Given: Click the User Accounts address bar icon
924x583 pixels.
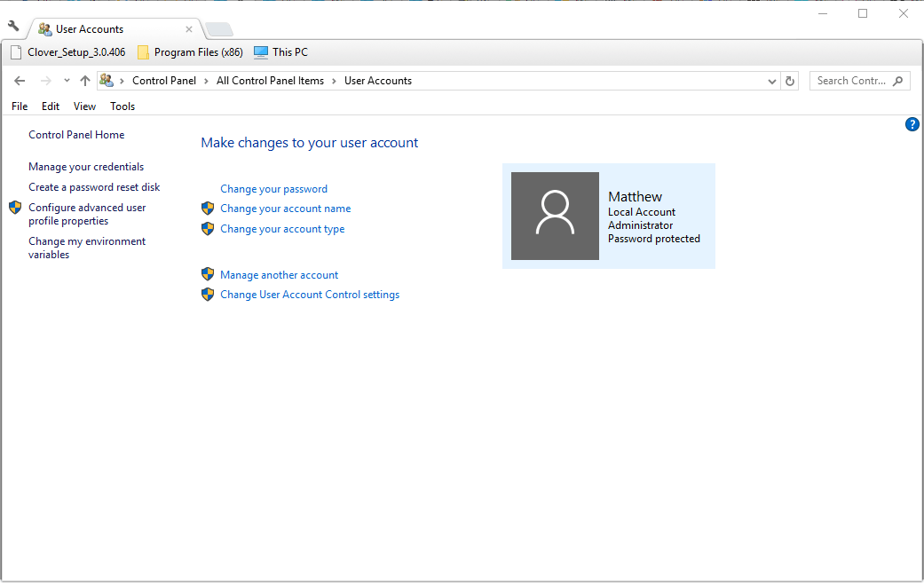Looking at the screenshot, I should click(107, 80).
